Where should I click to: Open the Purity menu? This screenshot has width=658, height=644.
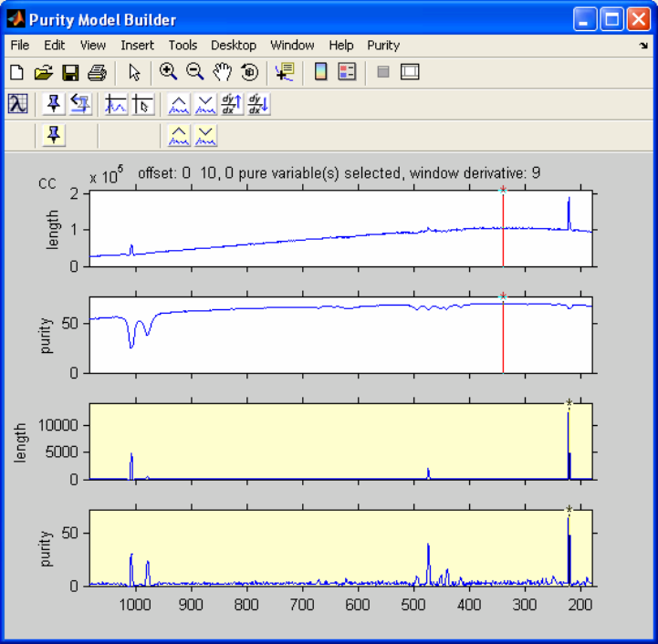click(383, 45)
